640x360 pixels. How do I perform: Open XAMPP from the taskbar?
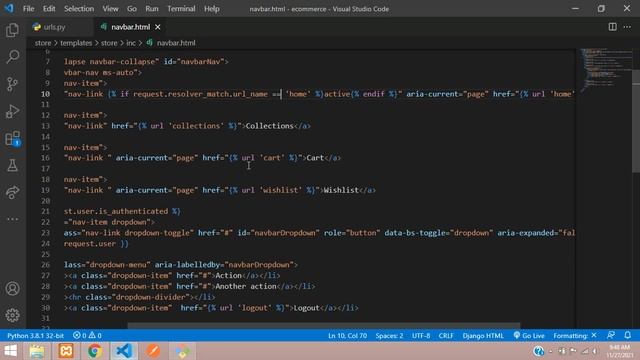pos(66,351)
